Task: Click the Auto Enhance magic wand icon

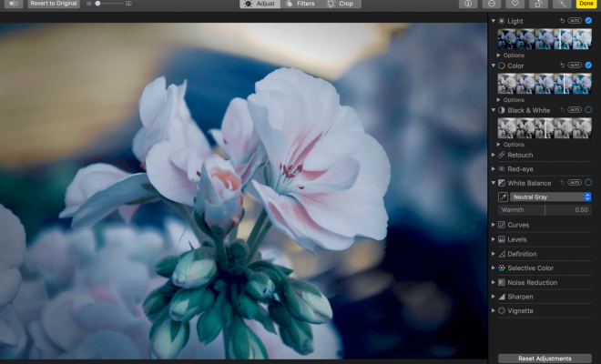Action: coord(562,4)
